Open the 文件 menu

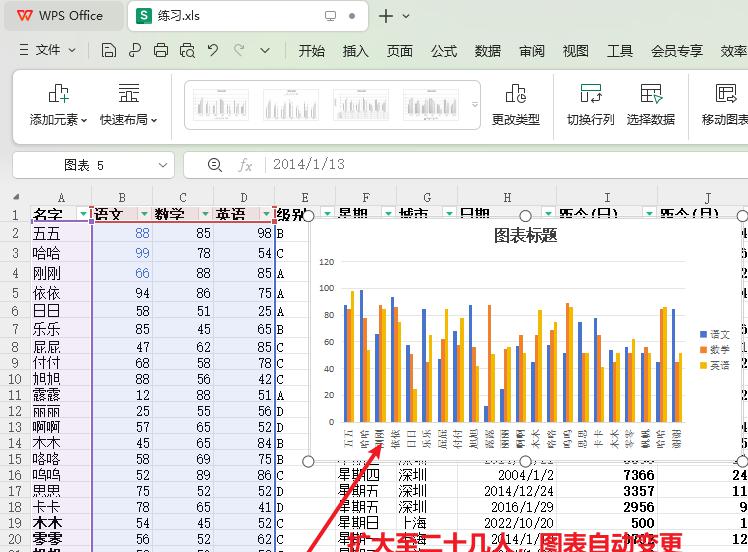[47, 50]
